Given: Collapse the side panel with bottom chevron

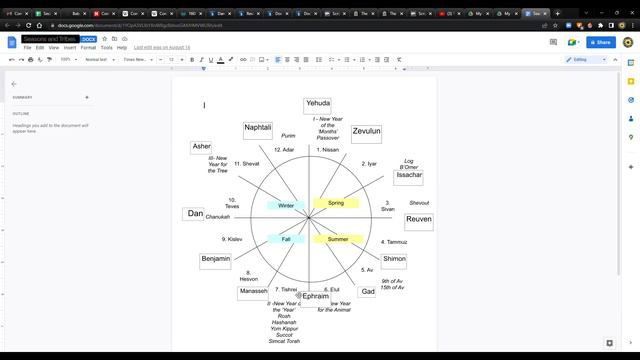Looking at the screenshot, I should point(631,343).
